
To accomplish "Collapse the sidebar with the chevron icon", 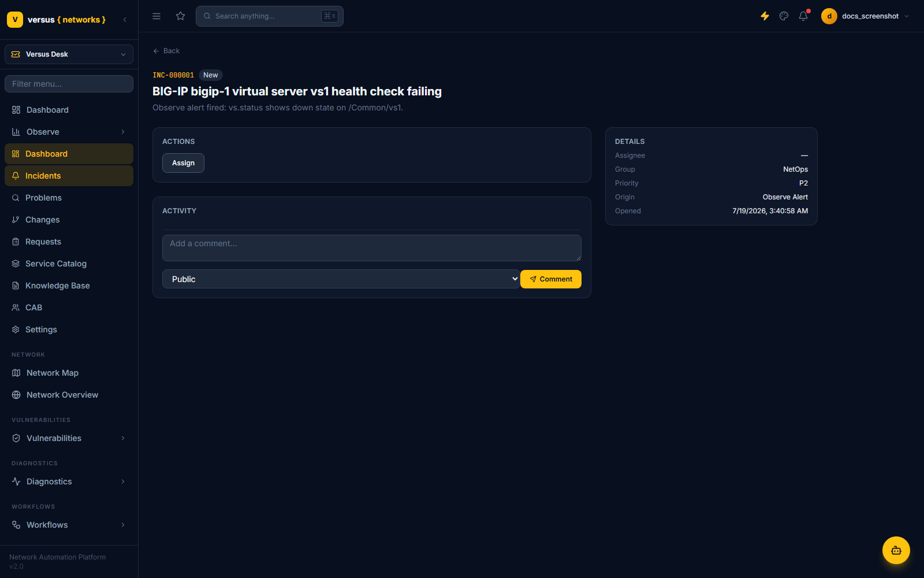I will (125, 20).
